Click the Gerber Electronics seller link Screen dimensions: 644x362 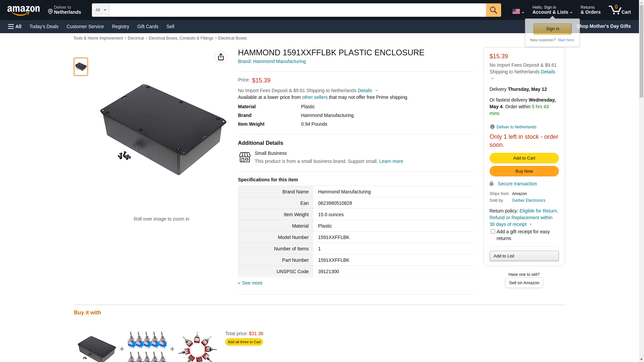click(x=529, y=200)
